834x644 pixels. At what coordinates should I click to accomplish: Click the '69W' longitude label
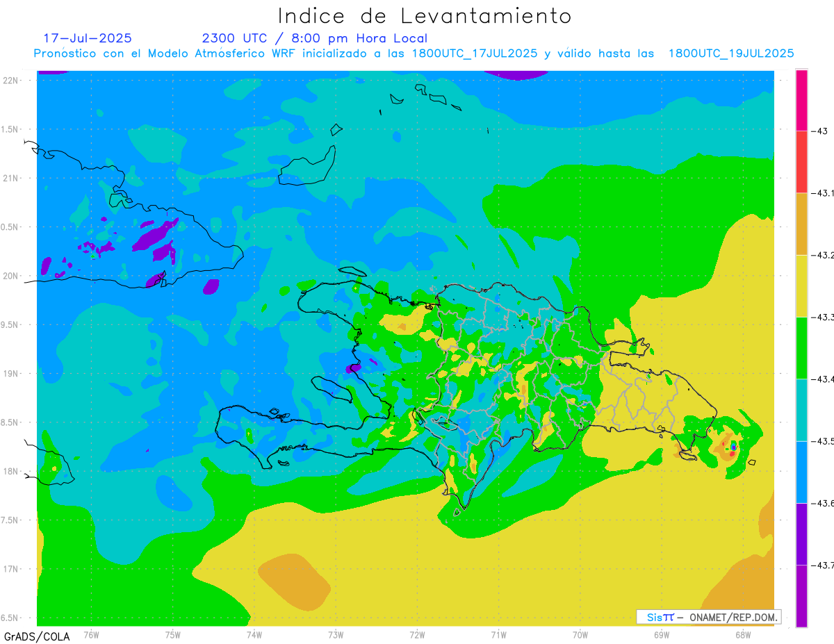pyautogui.click(x=662, y=635)
